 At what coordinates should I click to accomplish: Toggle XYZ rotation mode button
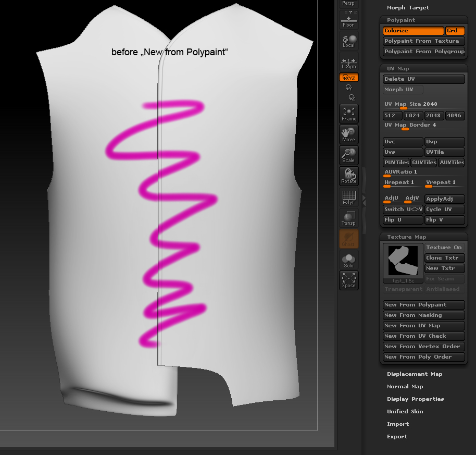pos(348,78)
